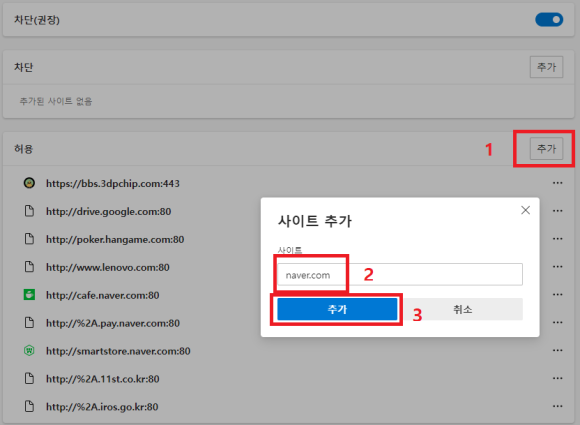
Task: Click 추가 button in 허용 section
Action: click(x=546, y=149)
